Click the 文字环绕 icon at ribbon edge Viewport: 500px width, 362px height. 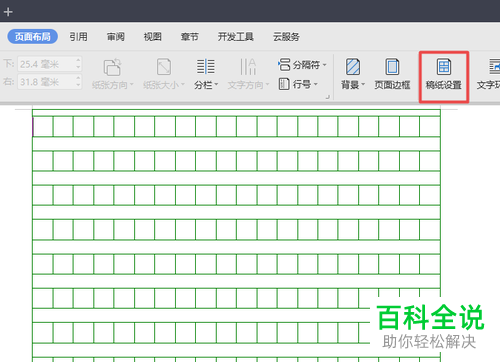[494, 67]
